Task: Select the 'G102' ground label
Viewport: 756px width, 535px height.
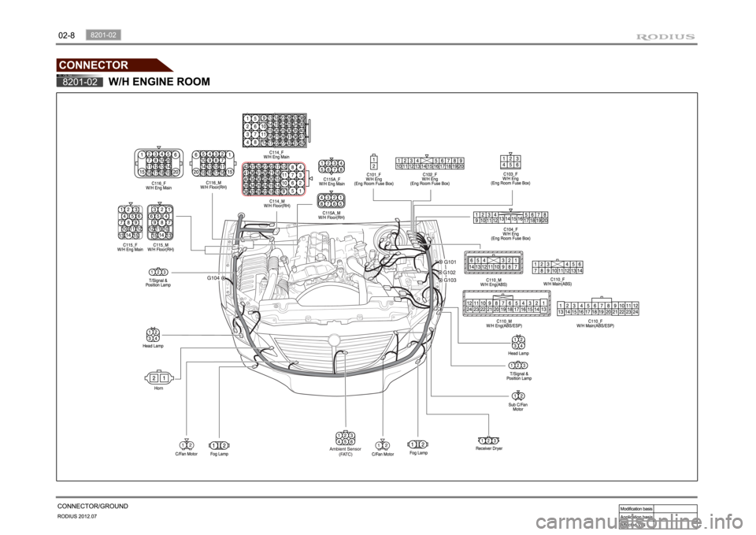Action: (x=450, y=273)
